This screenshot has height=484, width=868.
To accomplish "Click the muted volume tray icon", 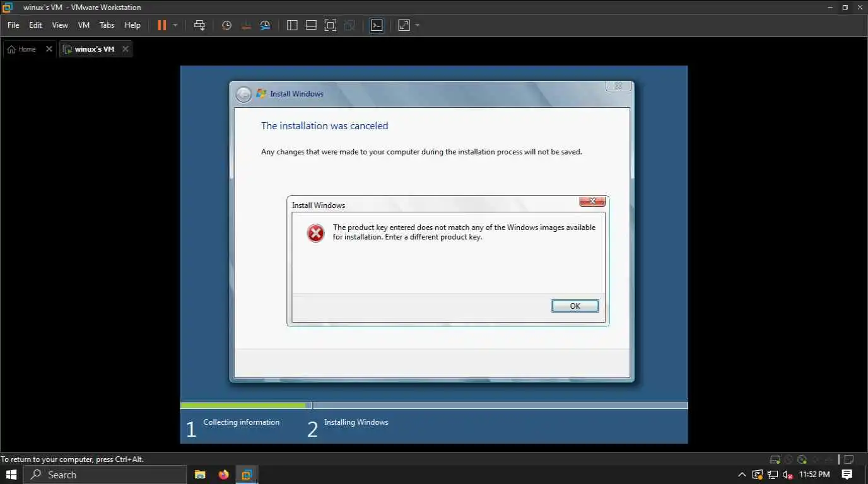I will (x=787, y=475).
